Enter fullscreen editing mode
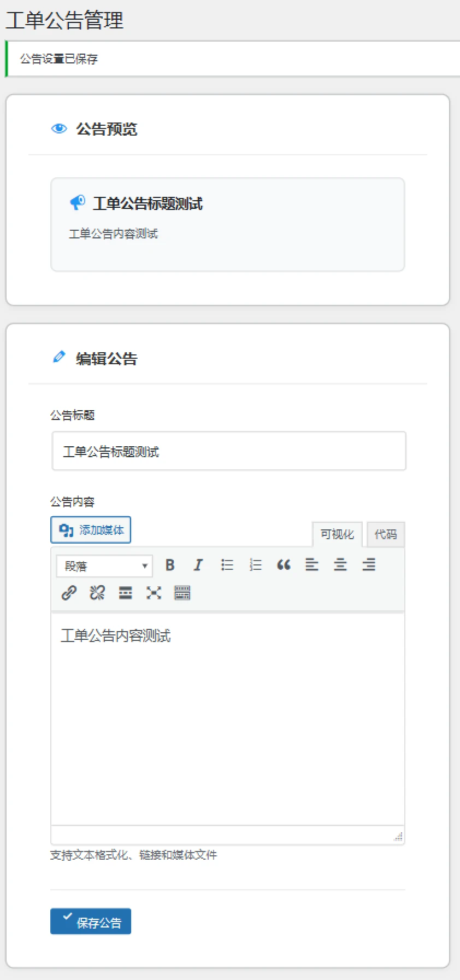Screen dimensions: 460x980 [154, 593]
